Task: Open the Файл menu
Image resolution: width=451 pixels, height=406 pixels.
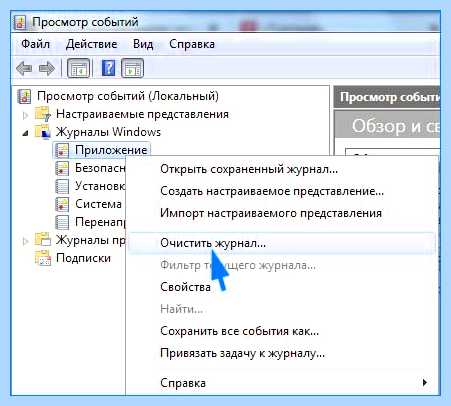Action: pyautogui.click(x=35, y=44)
